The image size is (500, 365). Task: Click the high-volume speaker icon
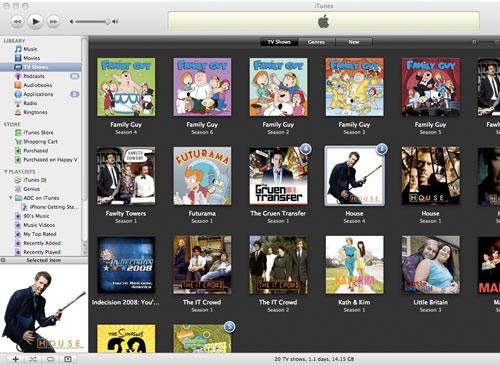click(115, 22)
